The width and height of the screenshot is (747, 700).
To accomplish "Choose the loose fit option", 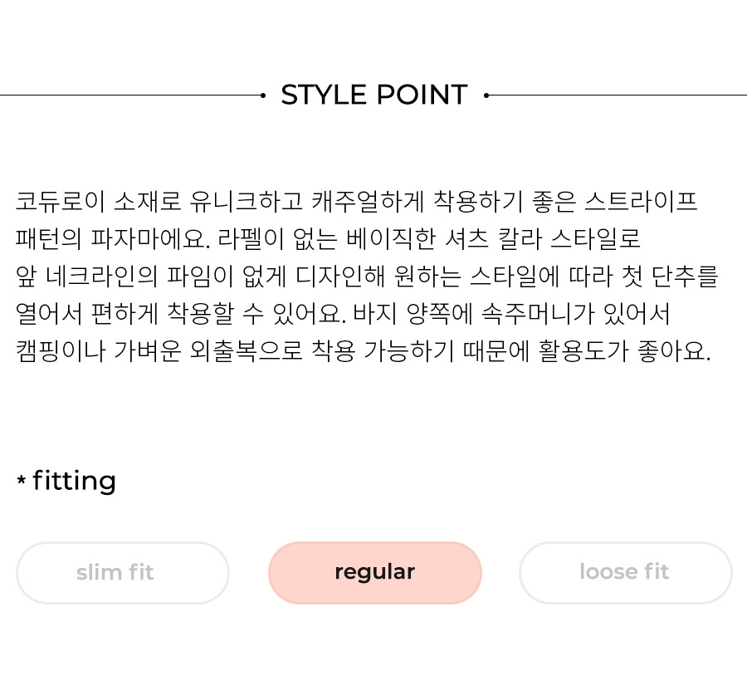I will [x=626, y=572].
